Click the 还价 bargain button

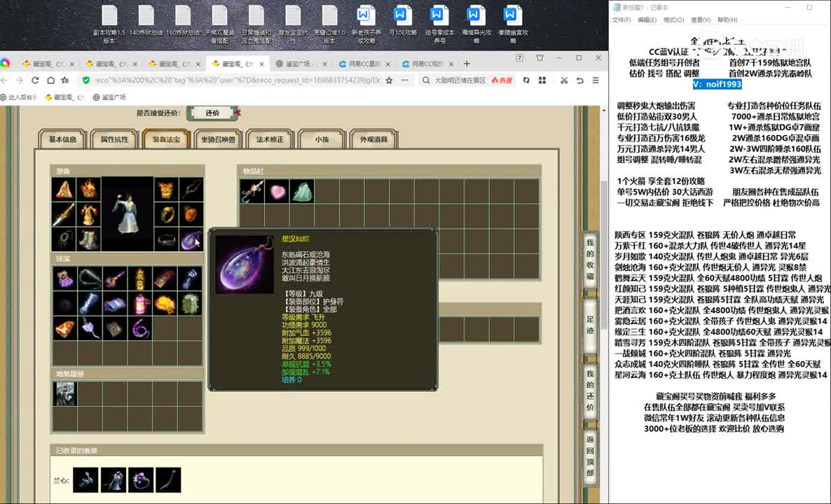point(212,113)
